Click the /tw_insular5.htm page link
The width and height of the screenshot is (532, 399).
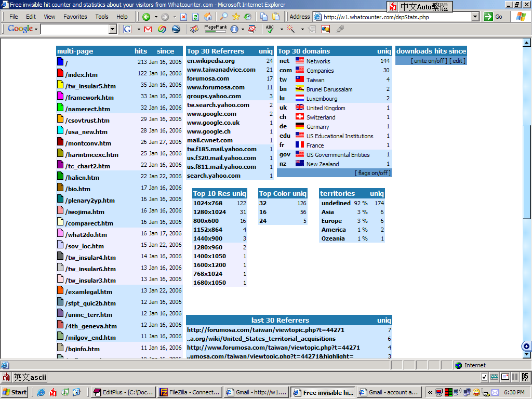click(x=90, y=86)
